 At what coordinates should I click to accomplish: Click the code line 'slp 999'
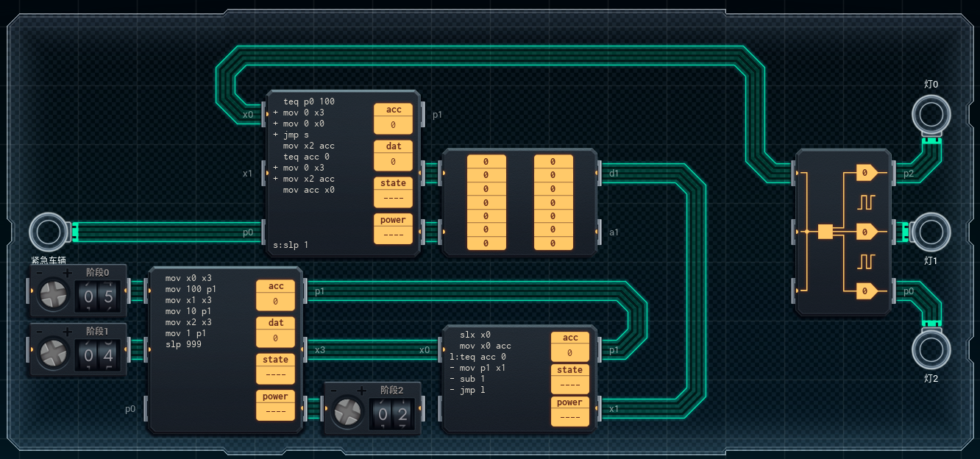click(183, 344)
